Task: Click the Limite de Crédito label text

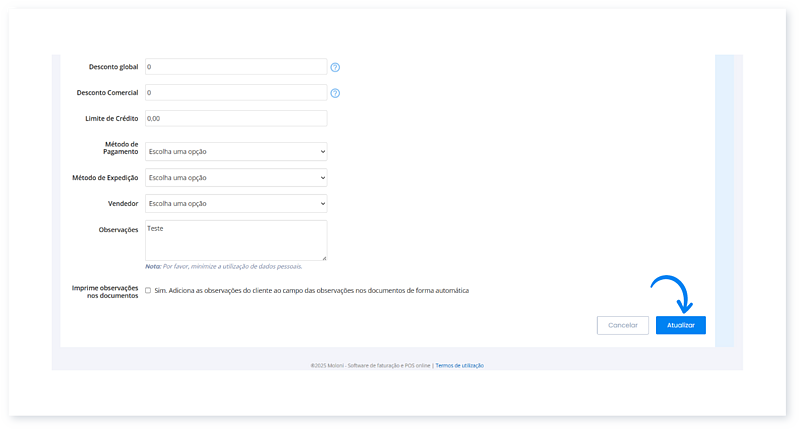Action: [111, 118]
